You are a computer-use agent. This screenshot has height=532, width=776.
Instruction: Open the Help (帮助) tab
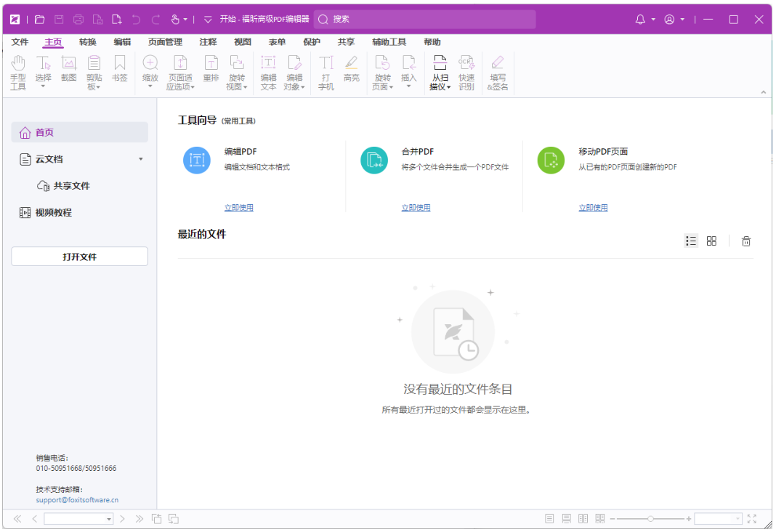coord(432,42)
